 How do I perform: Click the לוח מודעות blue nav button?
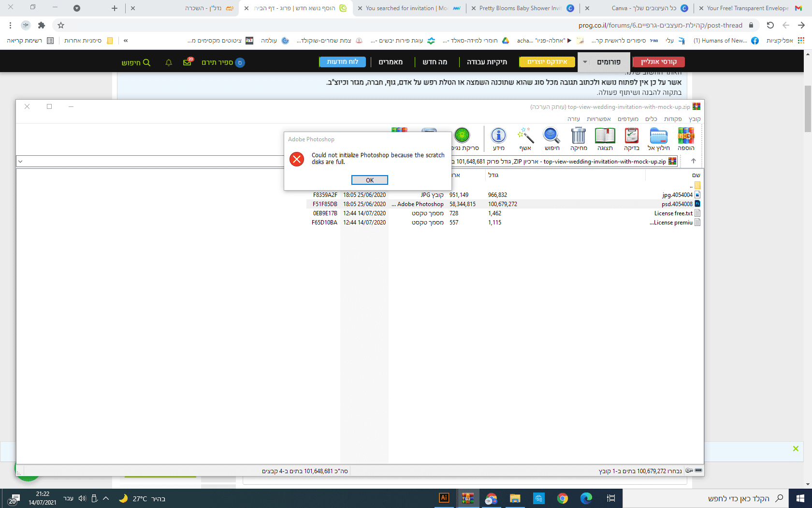click(342, 62)
